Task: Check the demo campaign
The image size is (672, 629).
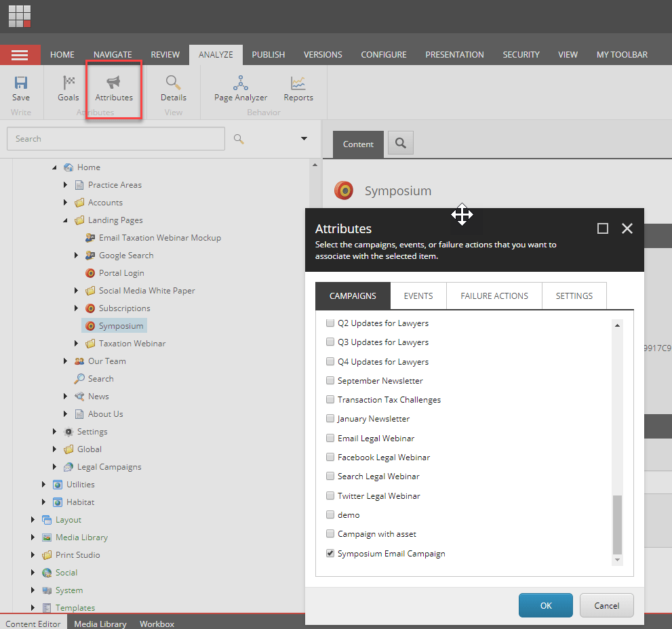Action: pos(330,514)
